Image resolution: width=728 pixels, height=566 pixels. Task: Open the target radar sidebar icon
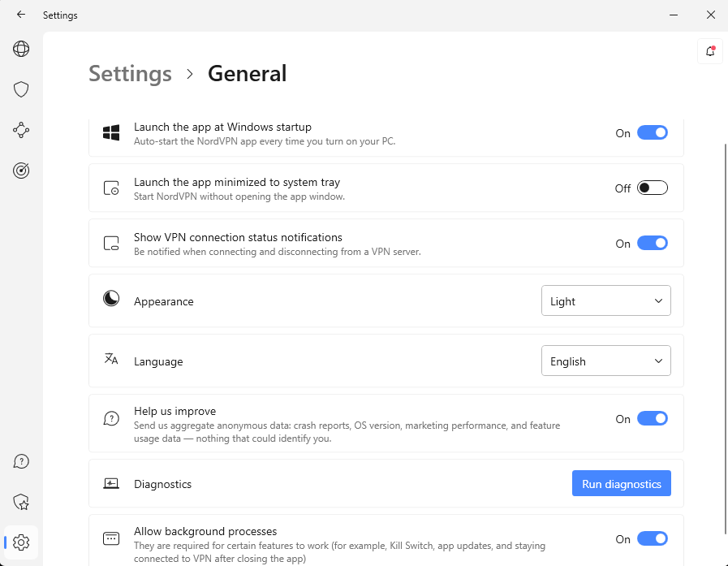pos(21,171)
